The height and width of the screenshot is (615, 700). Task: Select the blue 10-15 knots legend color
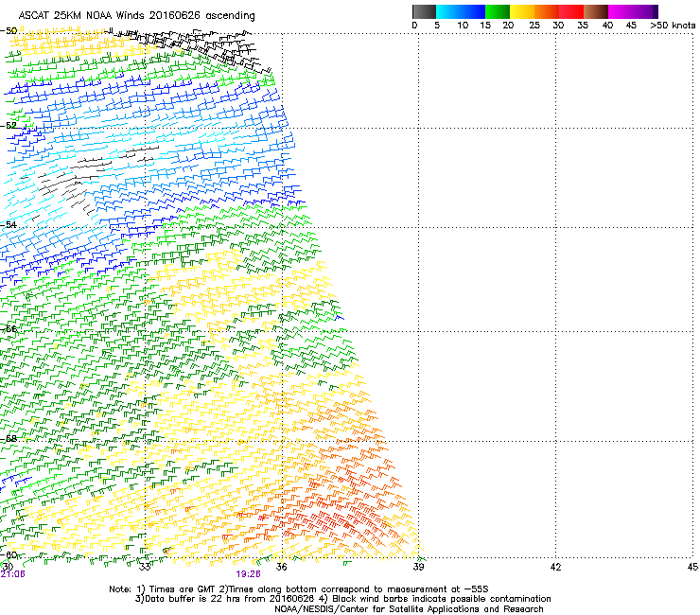point(473,11)
